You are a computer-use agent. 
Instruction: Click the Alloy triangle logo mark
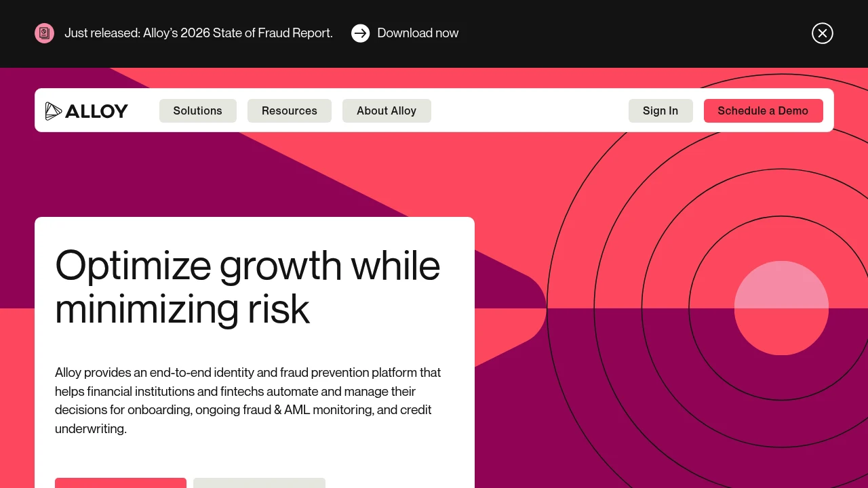(53, 111)
